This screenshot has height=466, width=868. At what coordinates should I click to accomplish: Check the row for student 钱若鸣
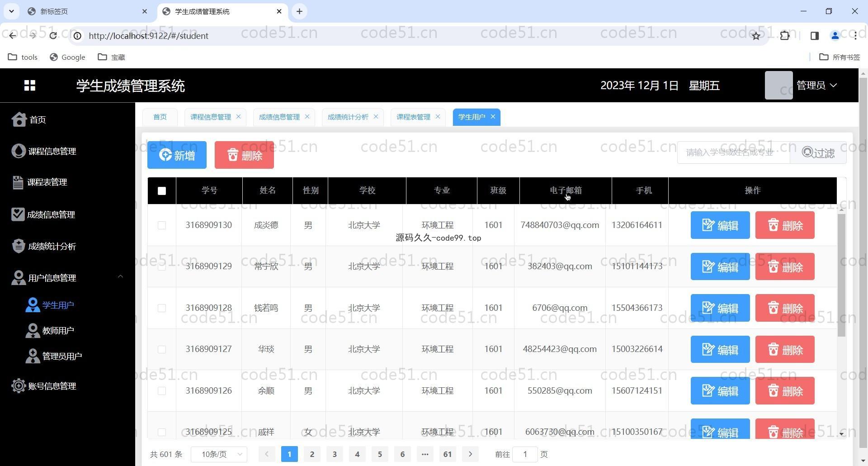click(162, 308)
